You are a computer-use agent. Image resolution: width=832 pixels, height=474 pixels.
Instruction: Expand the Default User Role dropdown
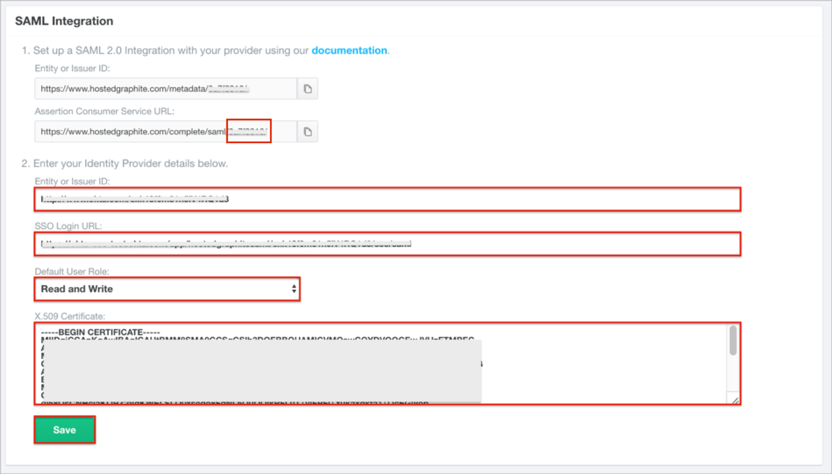(x=168, y=289)
